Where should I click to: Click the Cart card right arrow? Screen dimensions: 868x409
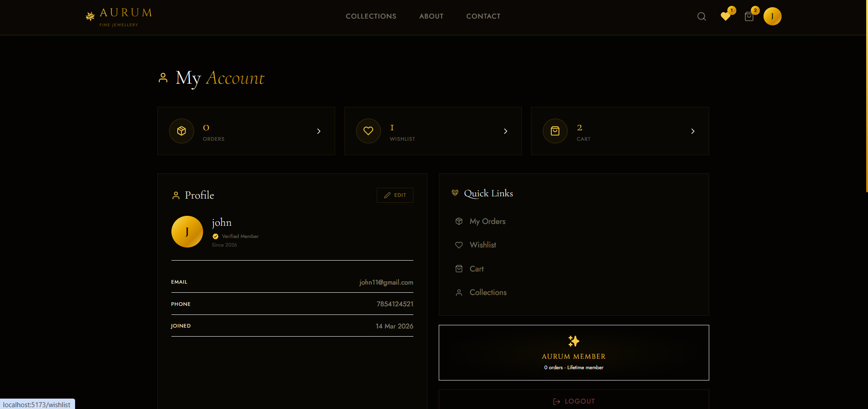(x=693, y=131)
